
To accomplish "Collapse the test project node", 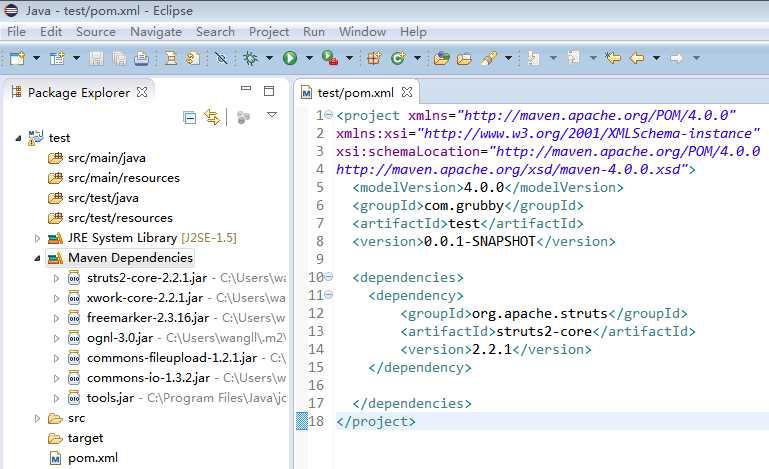I will point(18,138).
